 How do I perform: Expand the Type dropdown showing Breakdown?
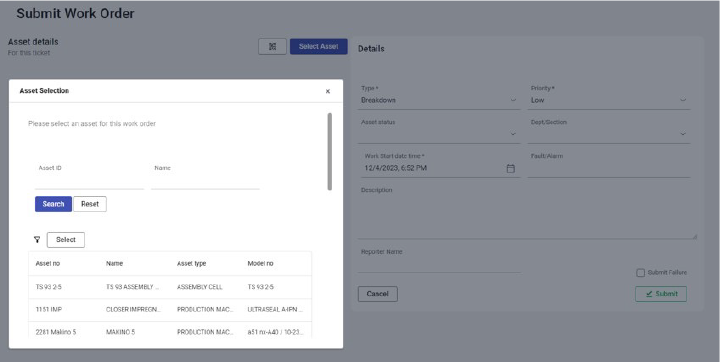439,100
